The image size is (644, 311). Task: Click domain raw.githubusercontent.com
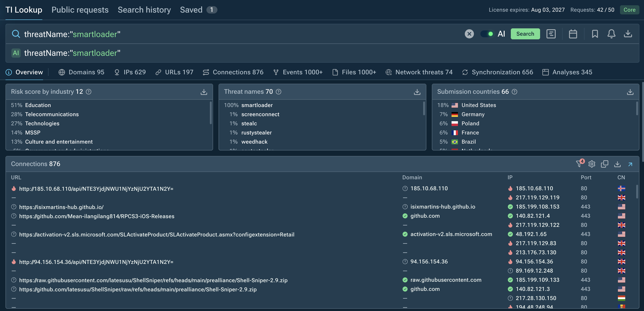pos(446,280)
